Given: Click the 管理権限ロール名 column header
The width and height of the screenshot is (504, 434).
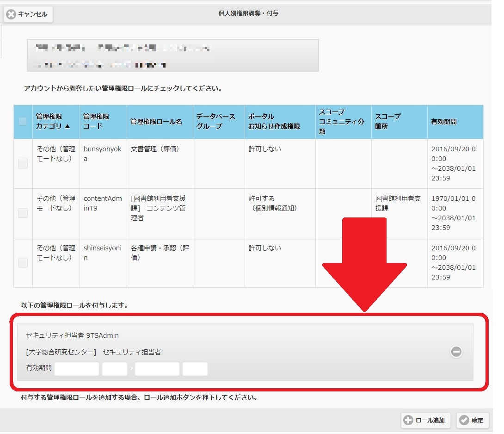Looking at the screenshot, I should pyautogui.click(x=160, y=122).
